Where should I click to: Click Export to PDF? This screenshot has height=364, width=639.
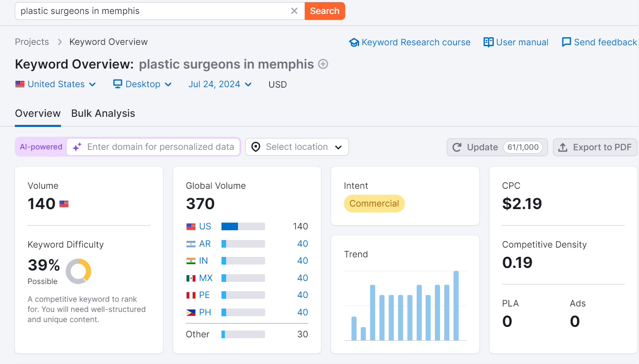click(595, 147)
